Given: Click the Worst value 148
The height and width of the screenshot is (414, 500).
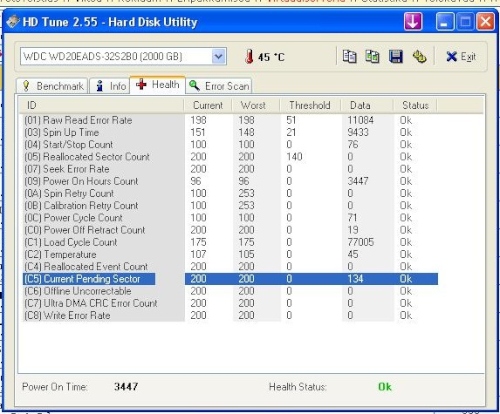Looking at the screenshot, I should [246, 132].
